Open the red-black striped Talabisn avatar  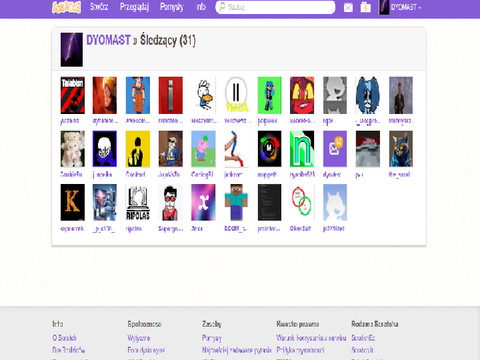point(73,95)
